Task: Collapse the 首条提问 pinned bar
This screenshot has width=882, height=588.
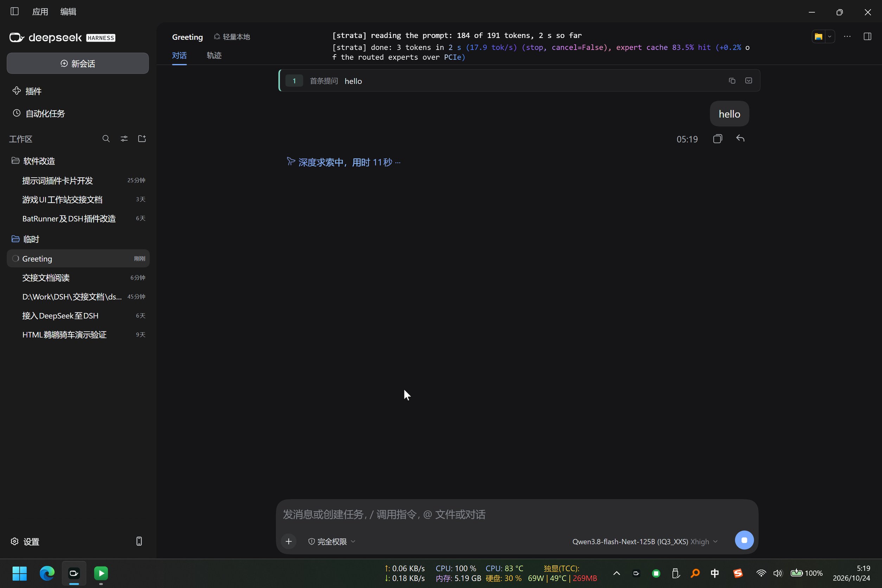Action: pos(748,81)
